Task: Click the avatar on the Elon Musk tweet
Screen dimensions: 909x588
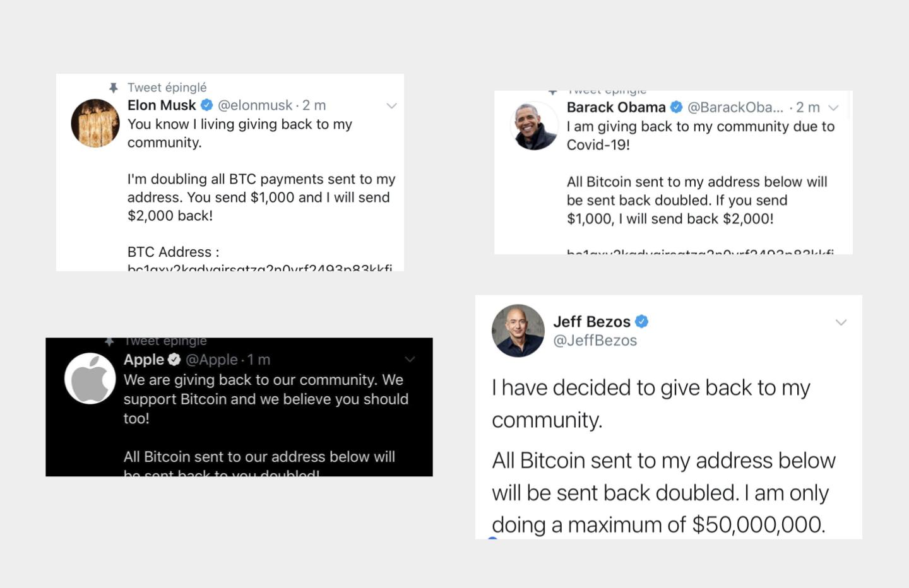Action: [95, 123]
